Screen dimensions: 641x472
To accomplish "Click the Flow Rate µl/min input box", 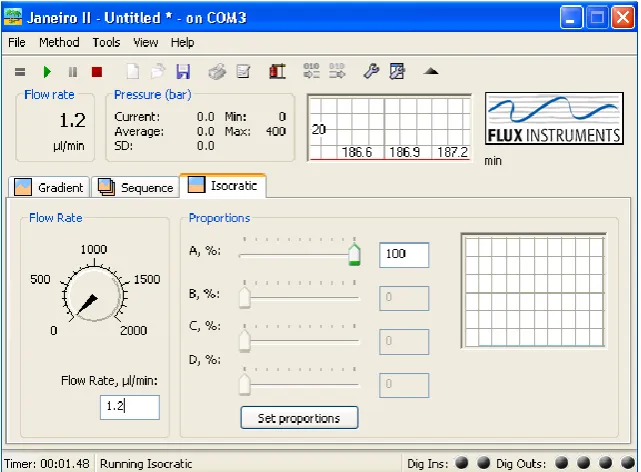I will point(130,407).
